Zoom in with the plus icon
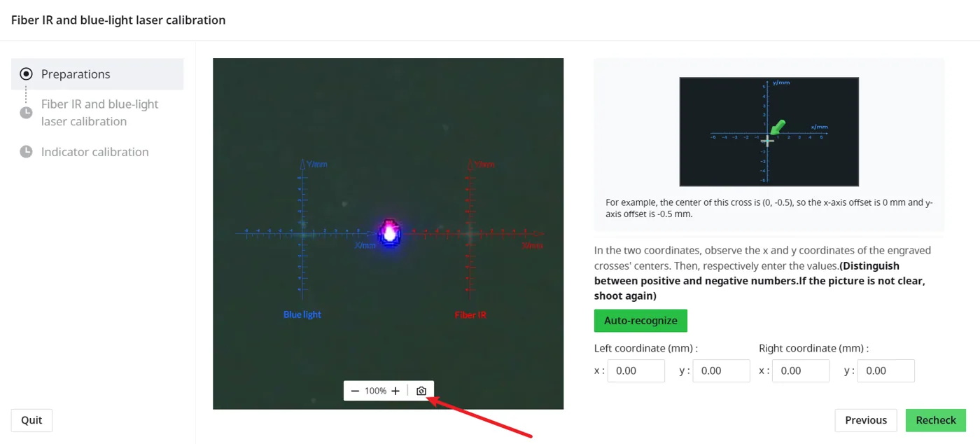Viewport: 980px width, 444px height. (x=395, y=391)
